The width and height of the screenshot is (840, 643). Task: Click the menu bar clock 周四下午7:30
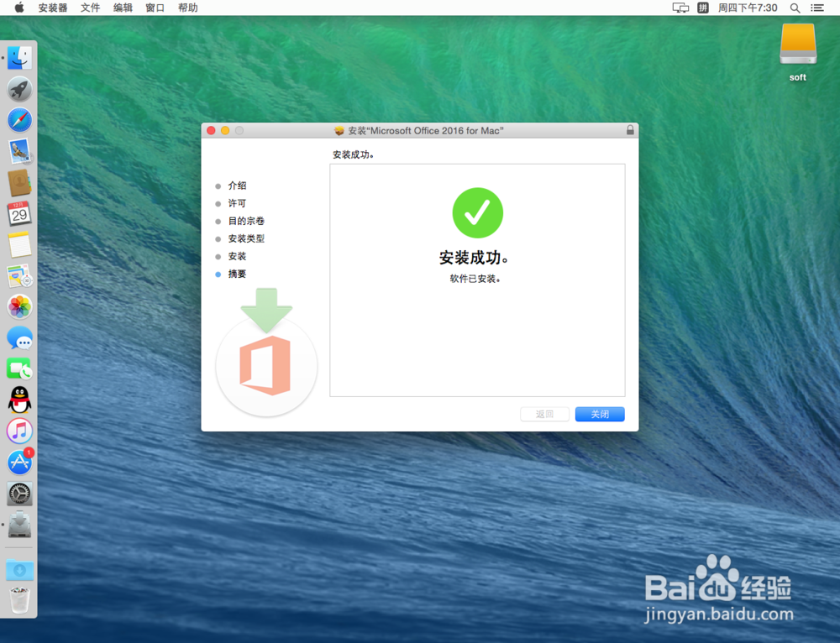pos(748,8)
